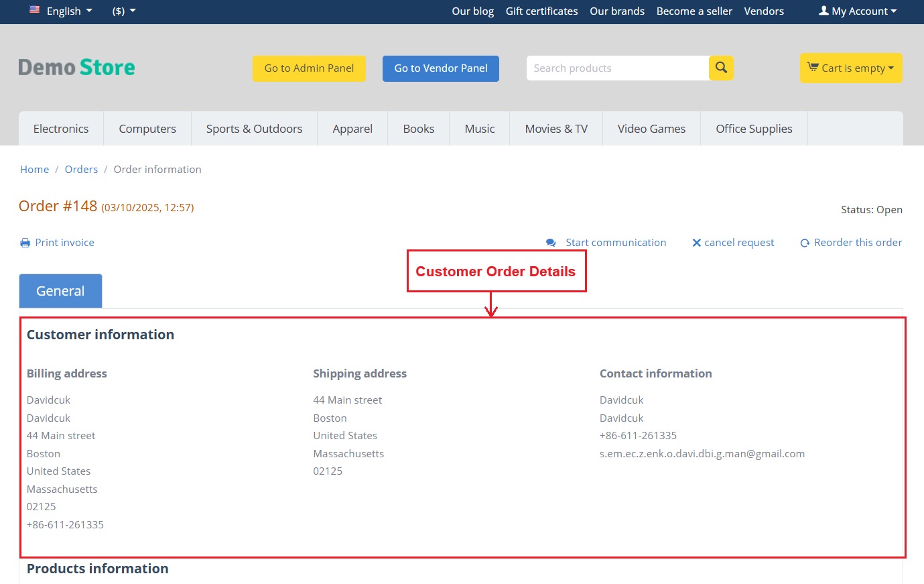Select the General tab
This screenshot has width=924, height=584.
(x=60, y=291)
